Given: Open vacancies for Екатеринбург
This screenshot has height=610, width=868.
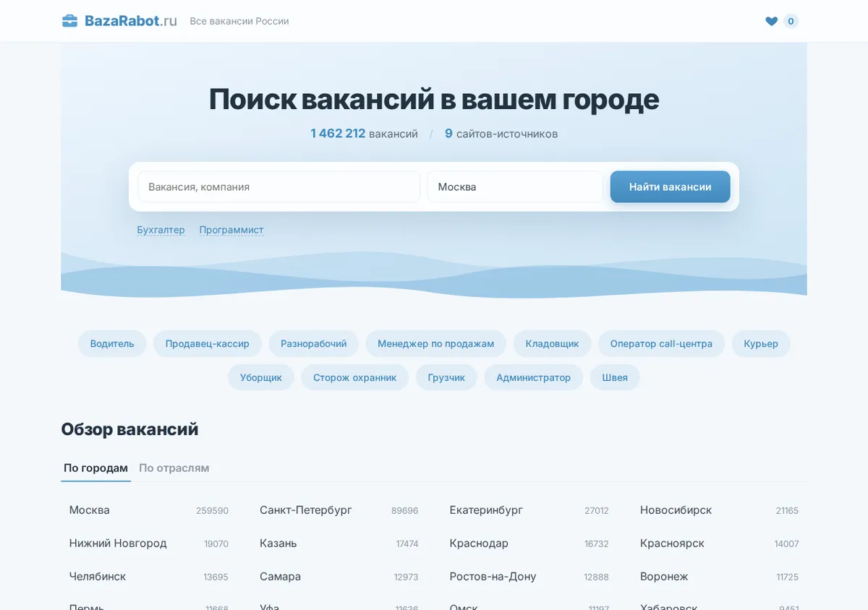Looking at the screenshot, I should point(529,510).
